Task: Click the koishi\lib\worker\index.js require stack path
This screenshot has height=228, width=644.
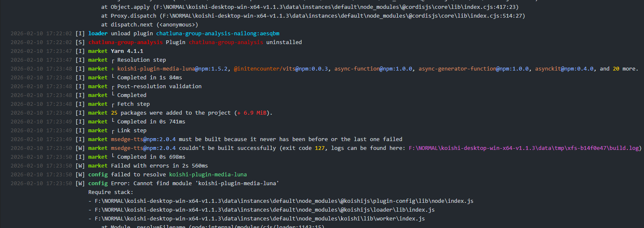Action: 260,219
